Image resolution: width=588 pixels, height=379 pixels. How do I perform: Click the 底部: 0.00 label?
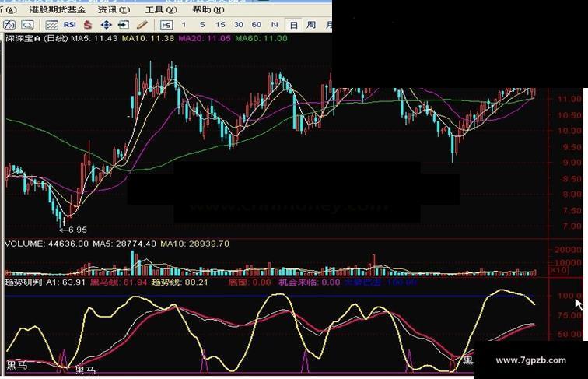tap(250, 282)
